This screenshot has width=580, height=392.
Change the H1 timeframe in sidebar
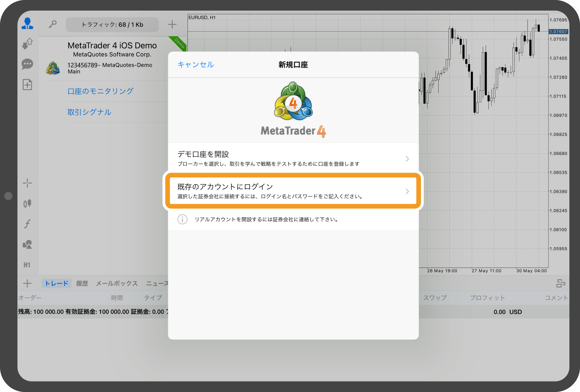[x=27, y=265]
